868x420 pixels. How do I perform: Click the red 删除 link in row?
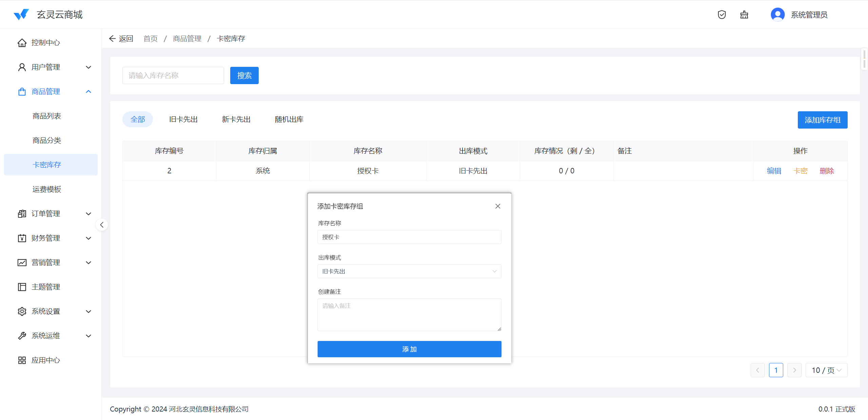pos(826,171)
